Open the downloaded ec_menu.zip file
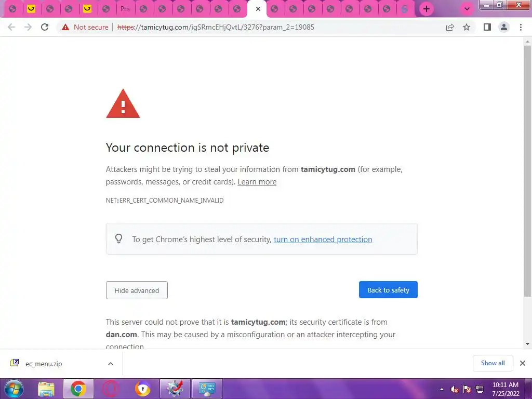Image resolution: width=532 pixels, height=399 pixels. point(44,364)
